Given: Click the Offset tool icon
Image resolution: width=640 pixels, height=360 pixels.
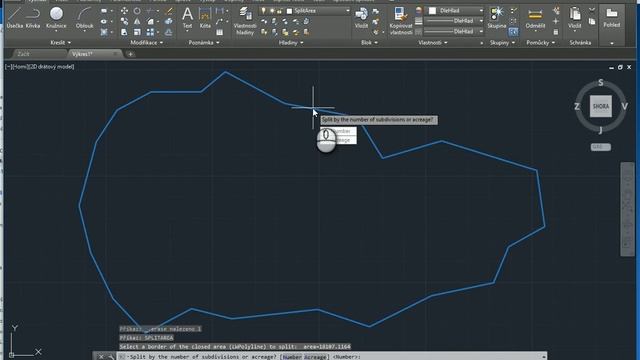Looking at the screenshot, I should click(169, 32).
